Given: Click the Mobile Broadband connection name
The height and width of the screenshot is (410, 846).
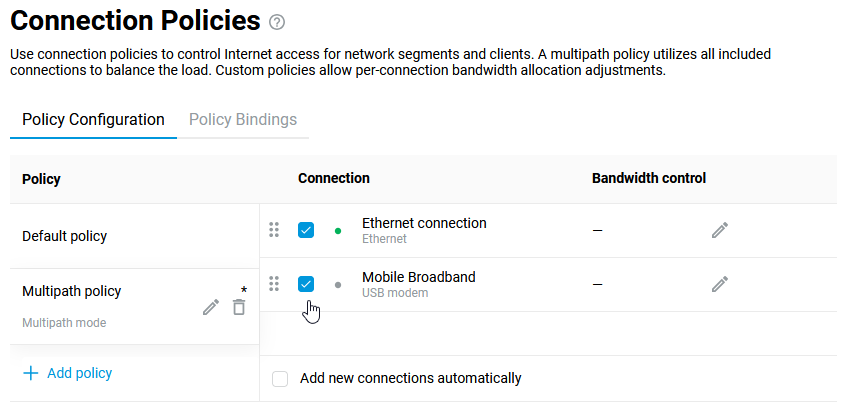Looking at the screenshot, I should coord(418,277).
